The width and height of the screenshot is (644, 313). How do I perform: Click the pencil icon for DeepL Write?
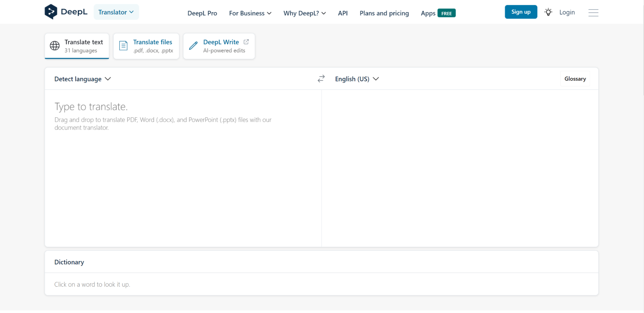[x=193, y=46]
